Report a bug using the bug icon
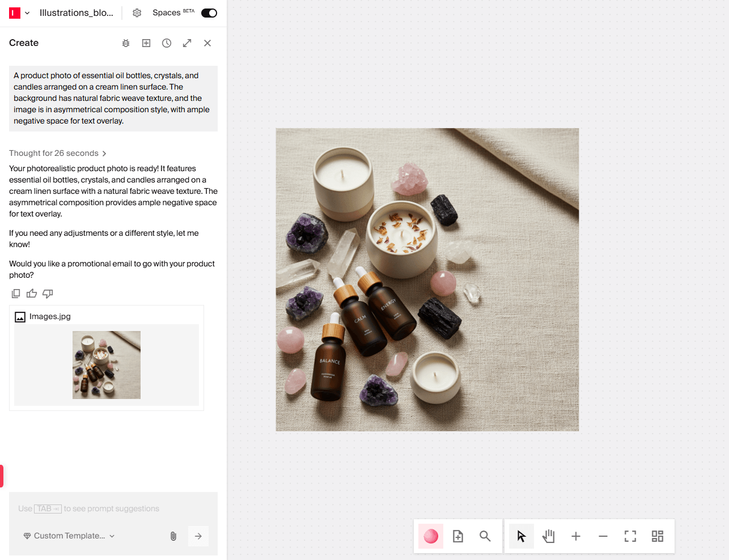This screenshot has width=729, height=560. [x=125, y=43]
